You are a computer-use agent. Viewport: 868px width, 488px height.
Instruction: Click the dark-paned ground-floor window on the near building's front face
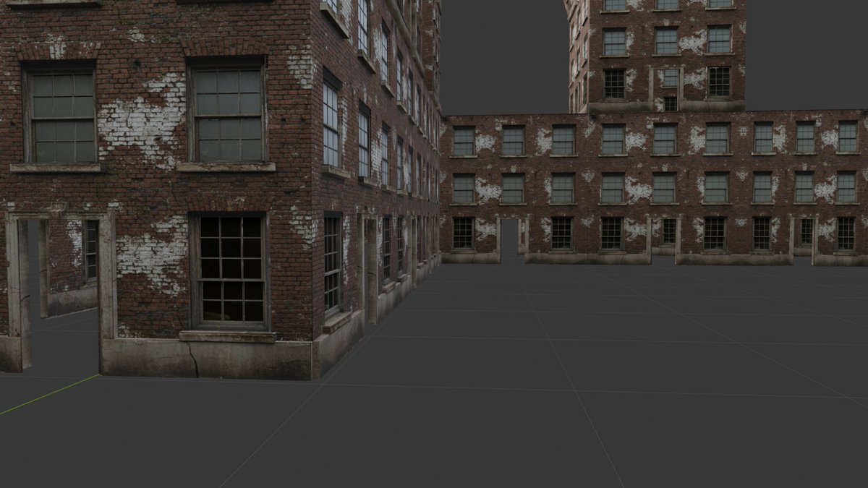click(x=230, y=270)
